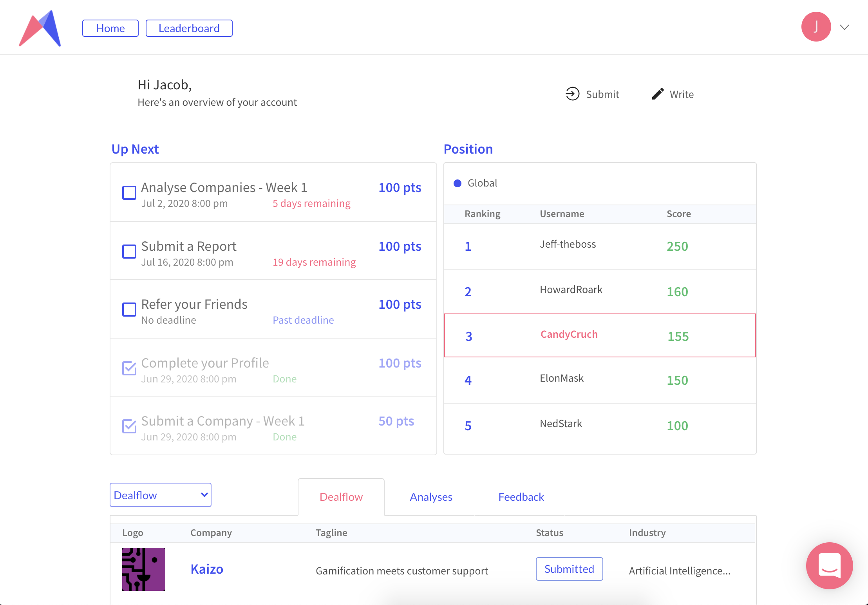The height and width of the screenshot is (605, 868).
Task: Click the Submitted status badge
Action: 569,569
